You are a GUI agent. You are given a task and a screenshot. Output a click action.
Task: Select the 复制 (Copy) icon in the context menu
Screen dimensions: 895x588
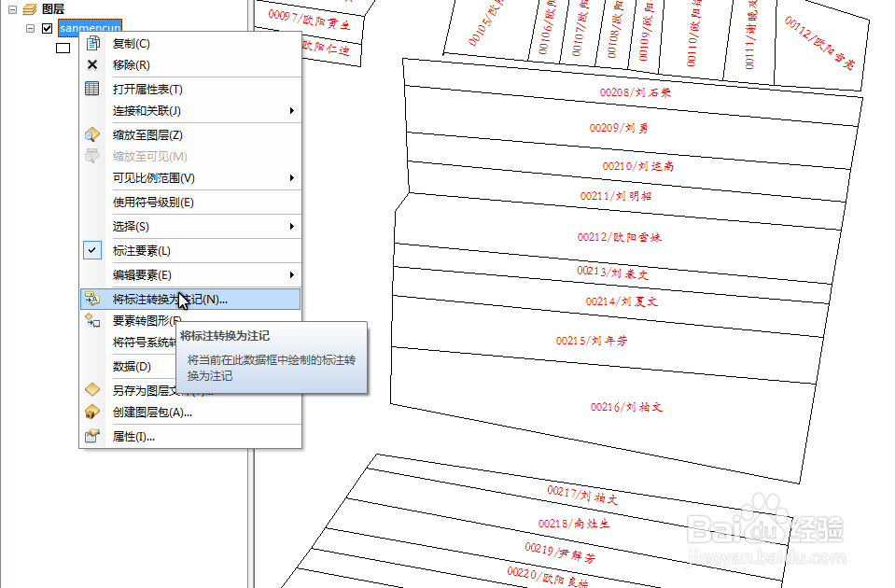coord(91,43)
